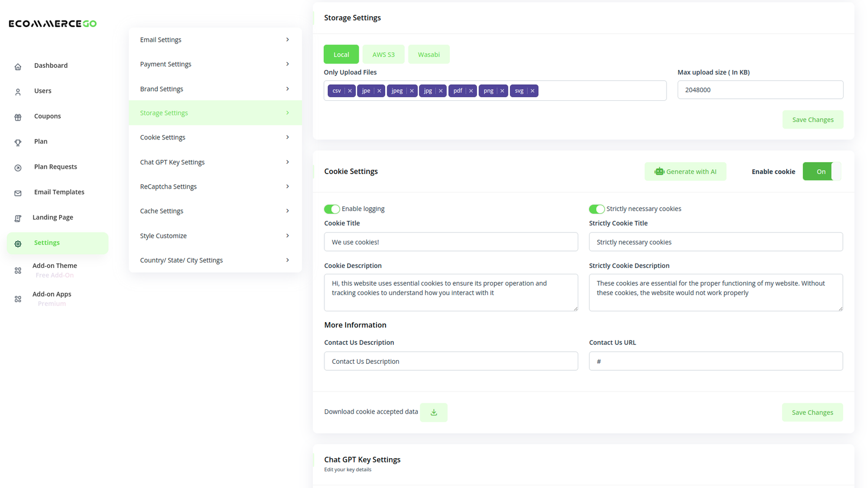The width and height of the screenshot is (868, 488).
Task: Open Plan Requests in the sidebar
Action: coord(55,167)
